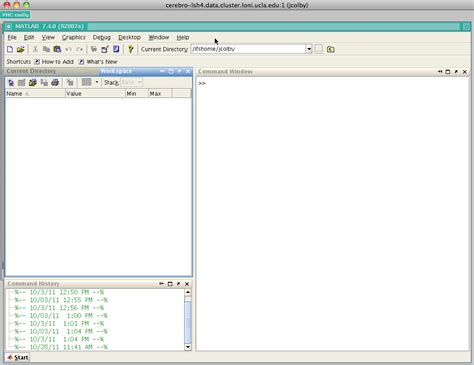The width and height of the screenshot is (474, 365).
Task: Click the Max column header
Action: tap(160, 94)
